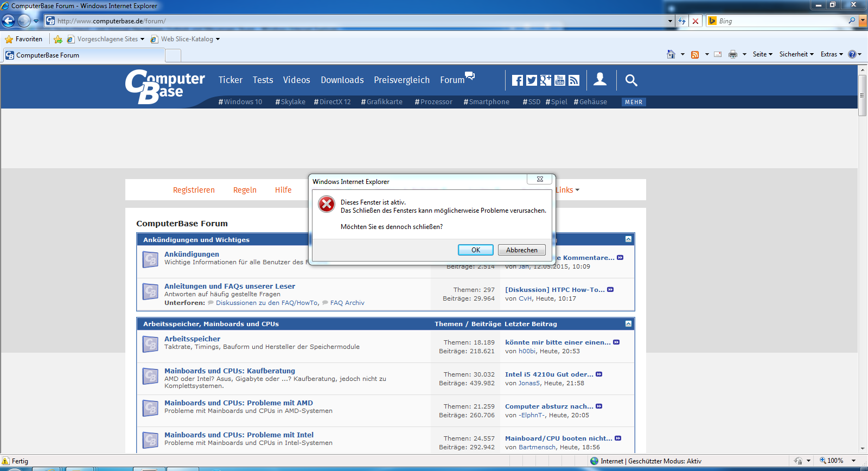Viewport: 868px width, 471px height.
Task: Open the Regeln link
Action: click(245, 190)
